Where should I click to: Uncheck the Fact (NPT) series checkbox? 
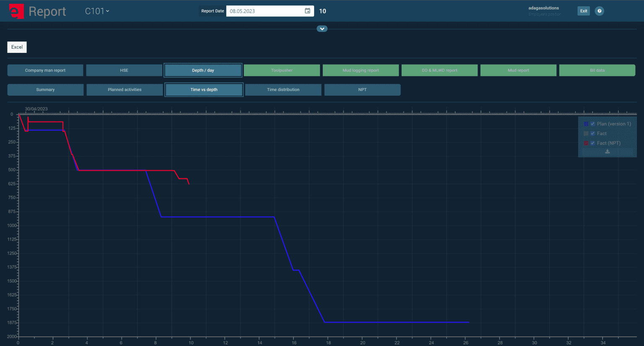pyautogui.click(x=593, y=143)
